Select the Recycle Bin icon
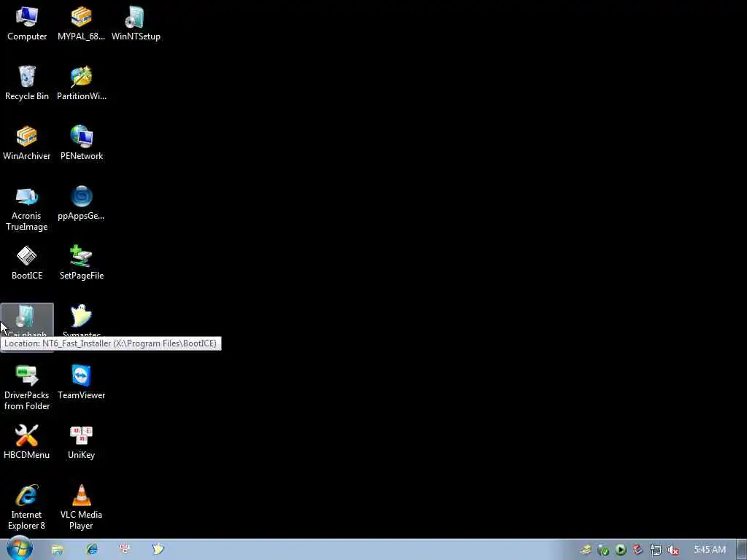The height and width of the screenshot is (560, 747). point(27,83)
